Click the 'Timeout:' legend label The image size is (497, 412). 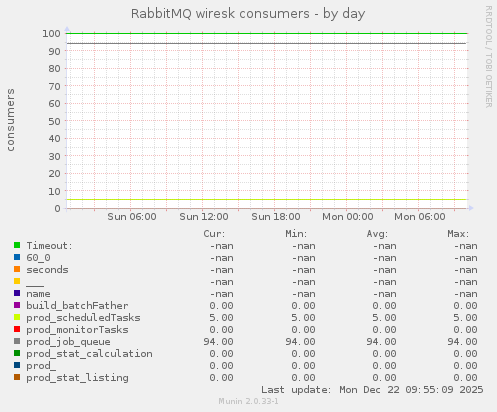(x=49, y=246)
